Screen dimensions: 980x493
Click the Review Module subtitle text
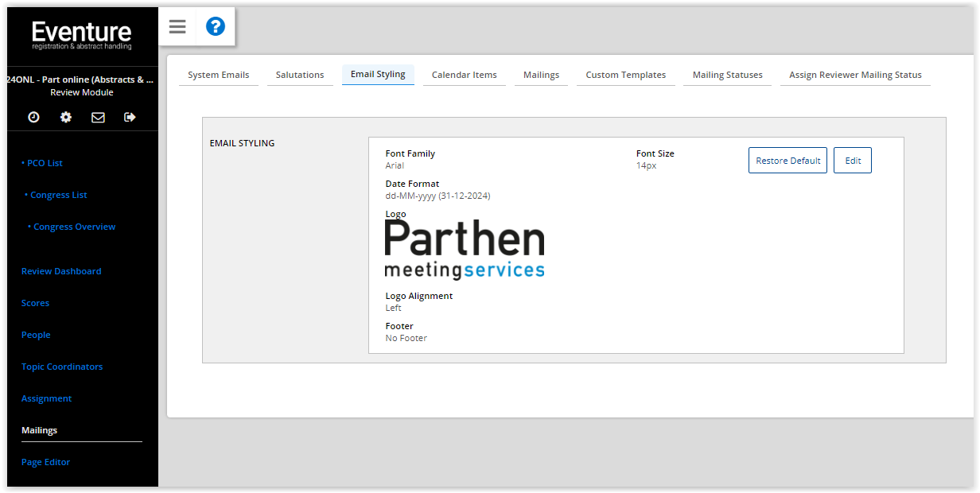point(82,92)
